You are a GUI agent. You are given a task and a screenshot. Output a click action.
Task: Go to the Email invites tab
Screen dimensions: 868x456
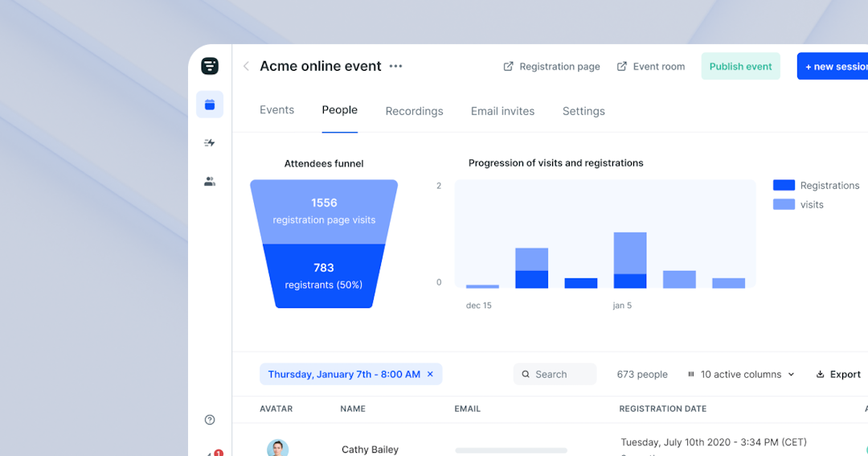(502, 111)
